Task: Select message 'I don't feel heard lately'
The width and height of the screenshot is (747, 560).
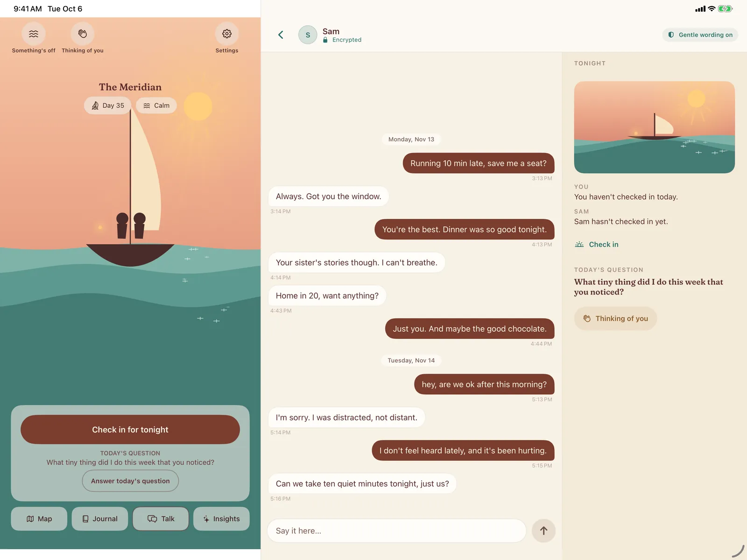Action: click(x=463, y=451)
